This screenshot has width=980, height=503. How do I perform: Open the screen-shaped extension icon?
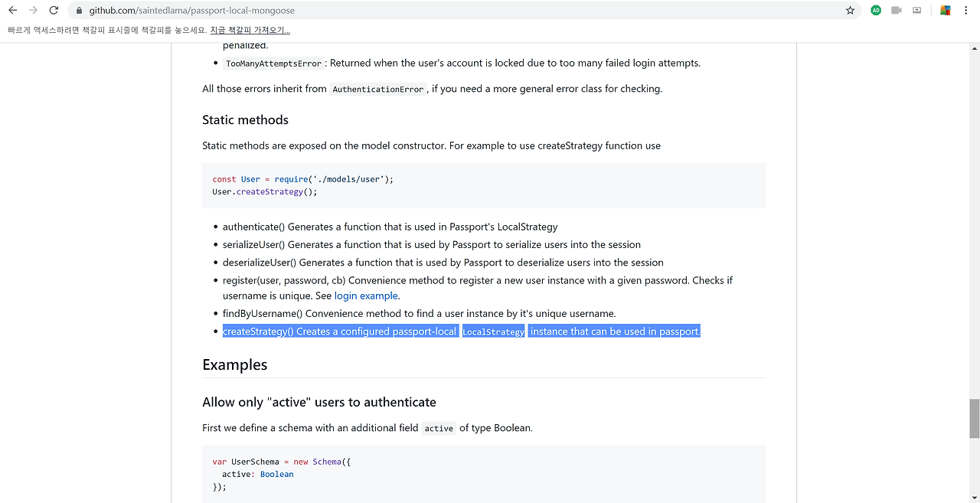917,11
